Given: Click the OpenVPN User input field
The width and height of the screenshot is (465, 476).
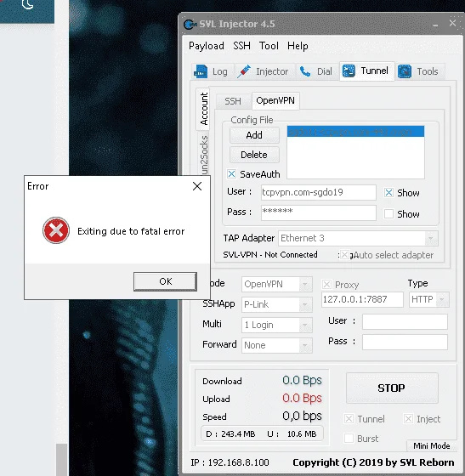Looking at the screenshot, I should pyautogui.click(x=319, y=192).
